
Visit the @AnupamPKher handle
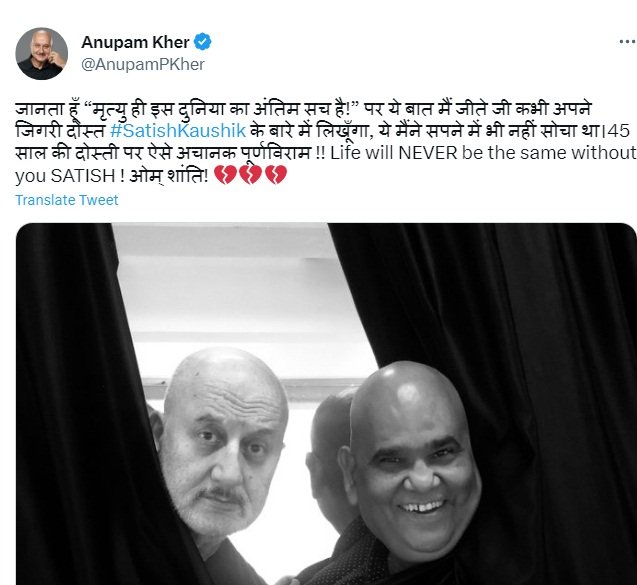click(x=143, y=65)
